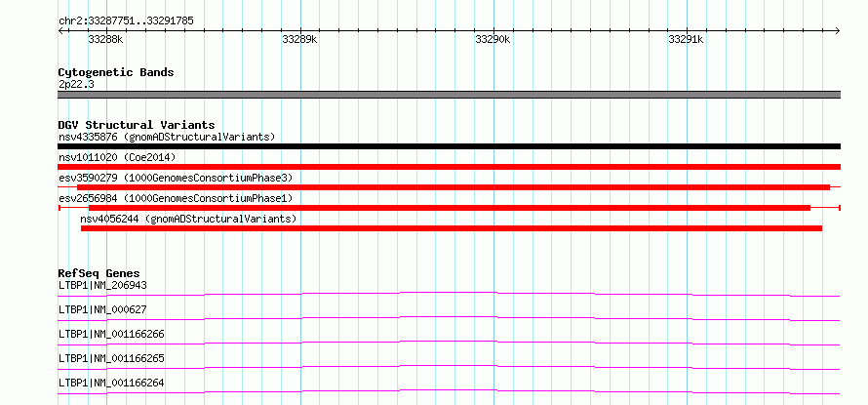Click the red nsv1011020 variant bar
The image size is (868, 405).
point(449,167)
